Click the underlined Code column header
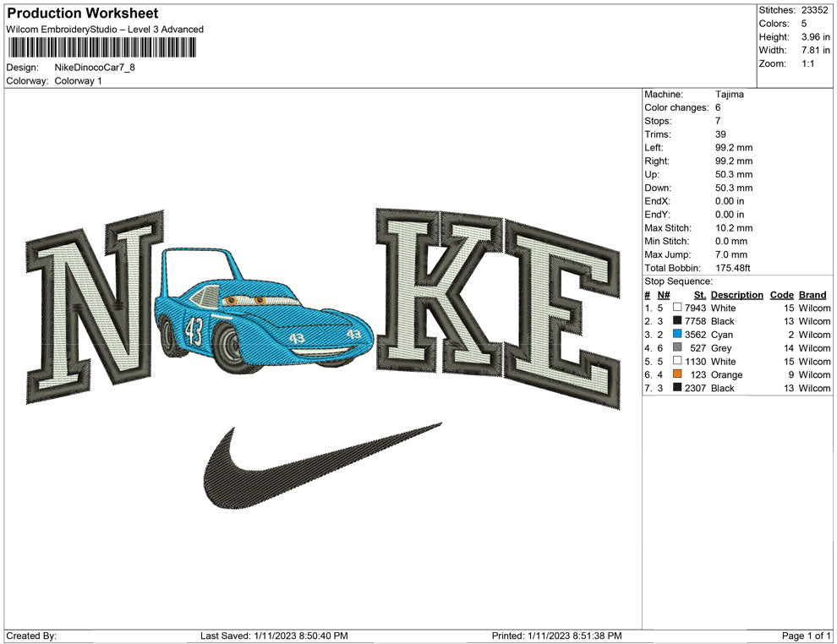Viewport: 837px width, 644px height. 781,294
